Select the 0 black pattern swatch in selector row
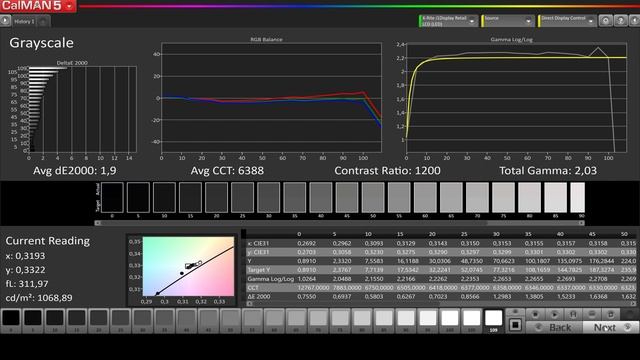The width and height of the screenshot is (640, 360). point(11,321)
